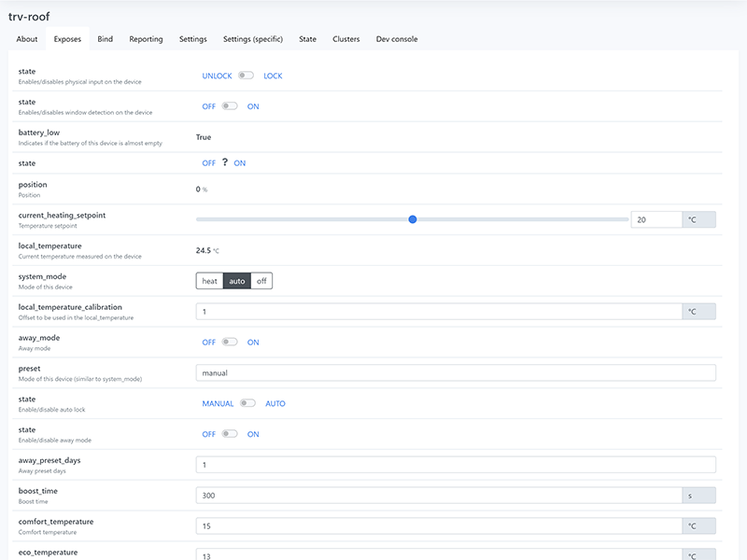
Task: Set system_mode to auto
Action: pos(237,281)
